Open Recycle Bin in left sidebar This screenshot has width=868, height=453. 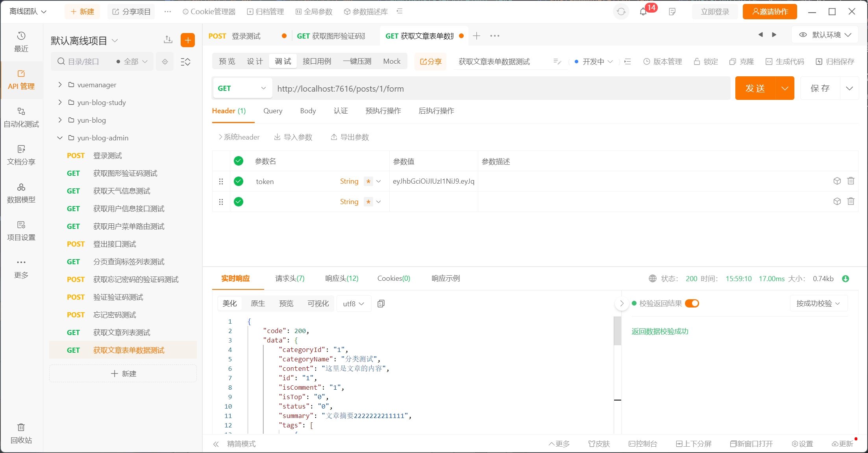(x=21, y=433)
